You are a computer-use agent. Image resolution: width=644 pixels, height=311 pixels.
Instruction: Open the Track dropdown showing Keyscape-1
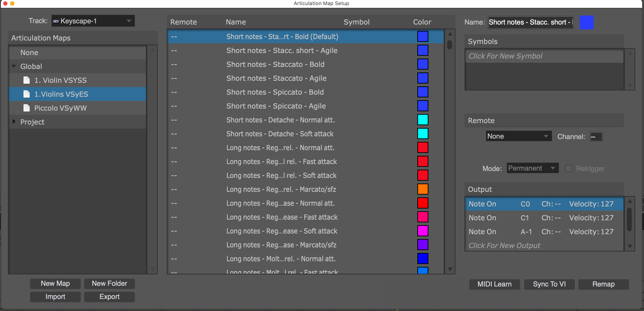[93, 21]
